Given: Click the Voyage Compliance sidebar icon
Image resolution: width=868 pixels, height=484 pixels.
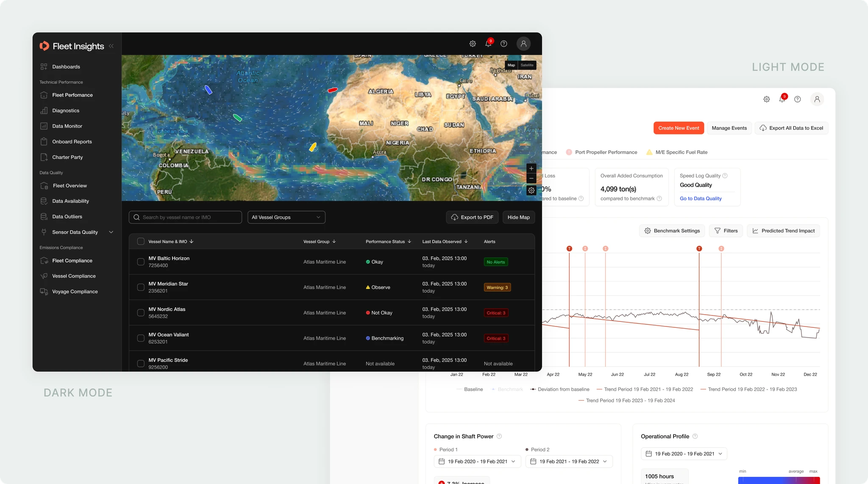Looking at the screenshot, I should [44, 292].
